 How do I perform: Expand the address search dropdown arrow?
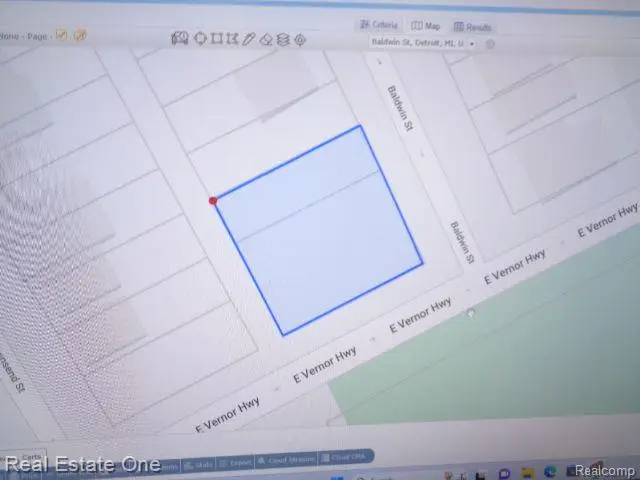[x=472, y=43]
